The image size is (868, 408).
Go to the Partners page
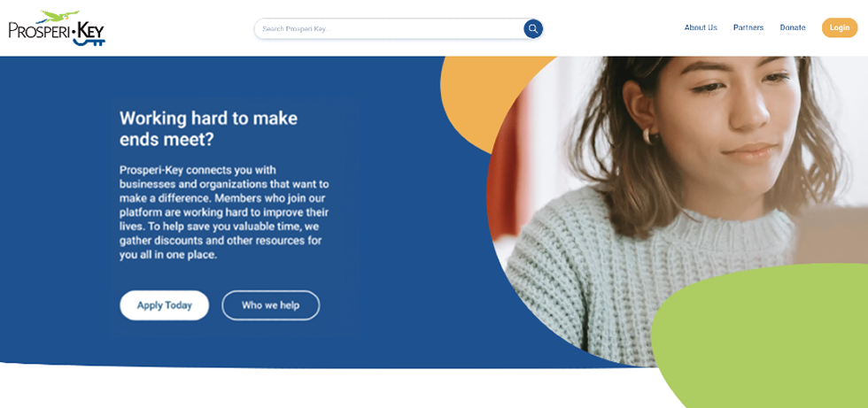coord(748,27)
